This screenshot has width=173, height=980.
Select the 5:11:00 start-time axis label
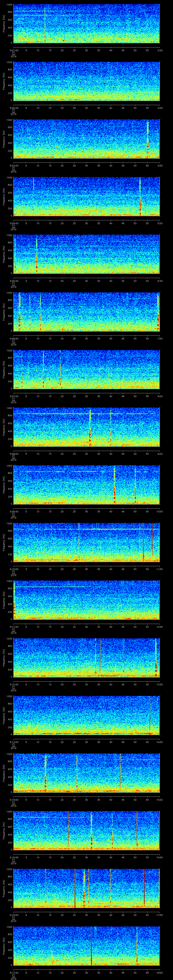point(14,627)
